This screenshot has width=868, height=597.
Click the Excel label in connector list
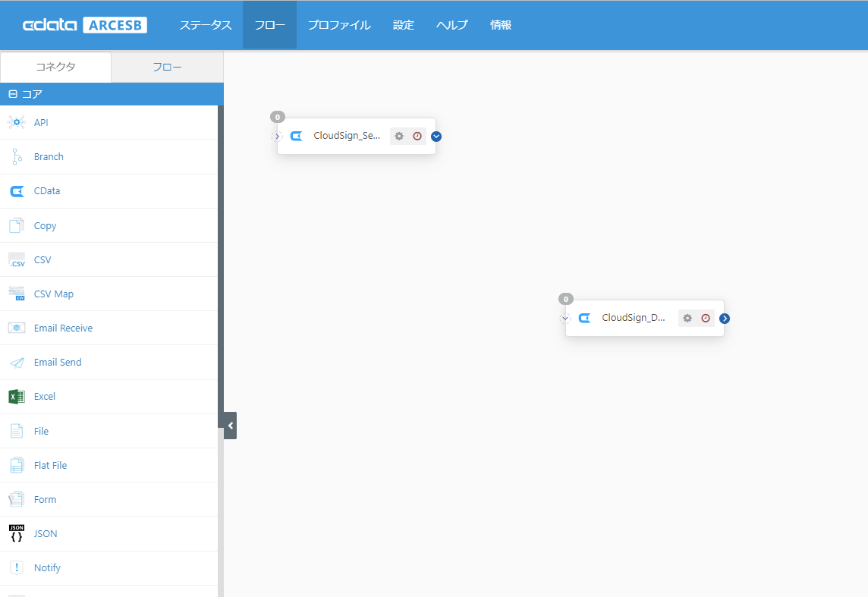point(44,397)
